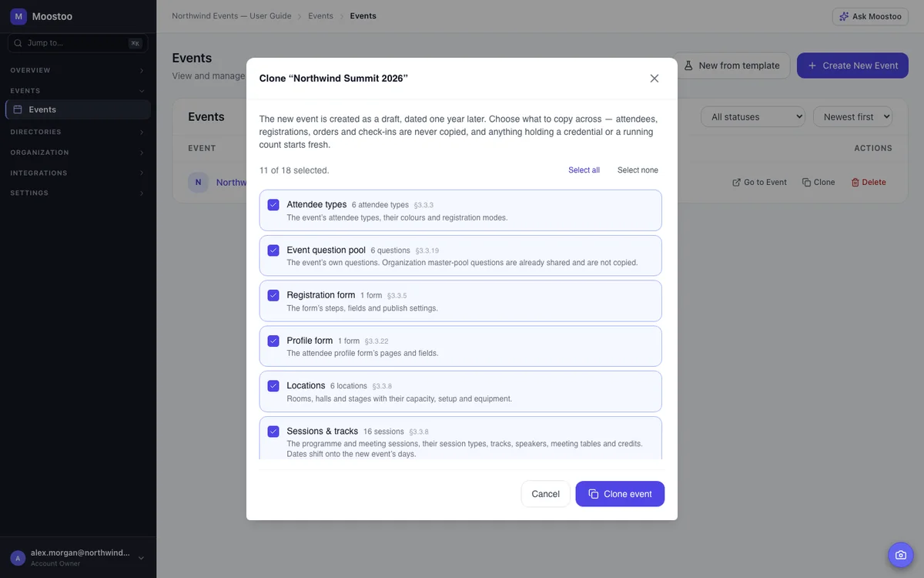924x578 pixels.
Task: Click the Go to Event external-link icon
Action: click(x=736, y=183)
